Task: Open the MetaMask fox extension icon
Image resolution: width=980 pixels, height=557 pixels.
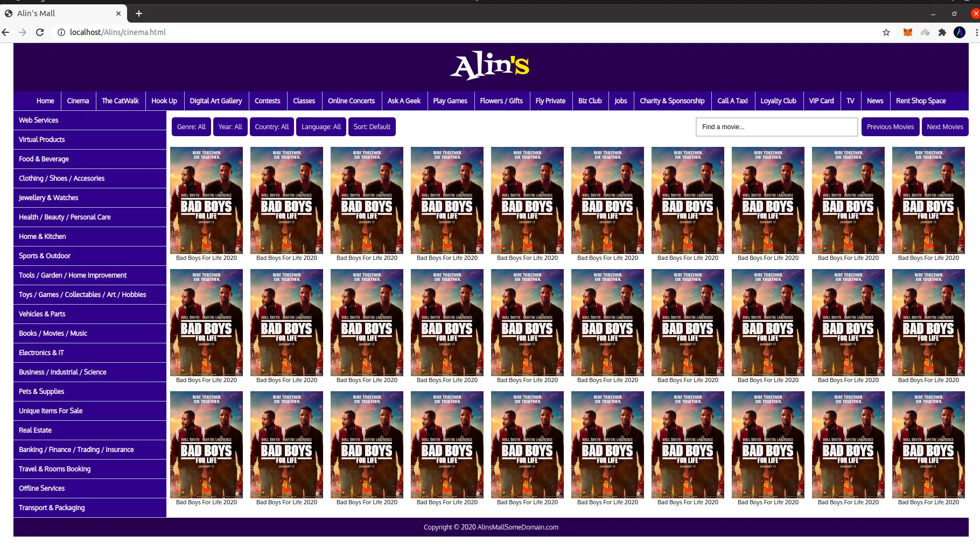Action: point(908,32)
